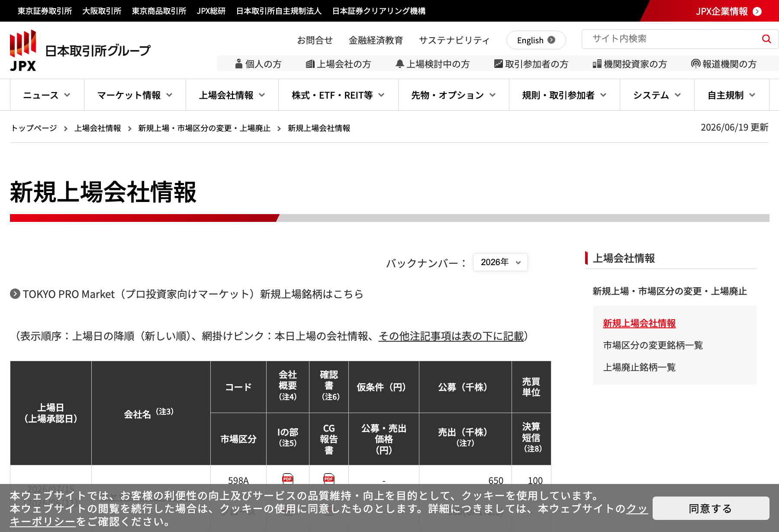
Task: Switch the site language to English
Action: click(x=536, y=40)
